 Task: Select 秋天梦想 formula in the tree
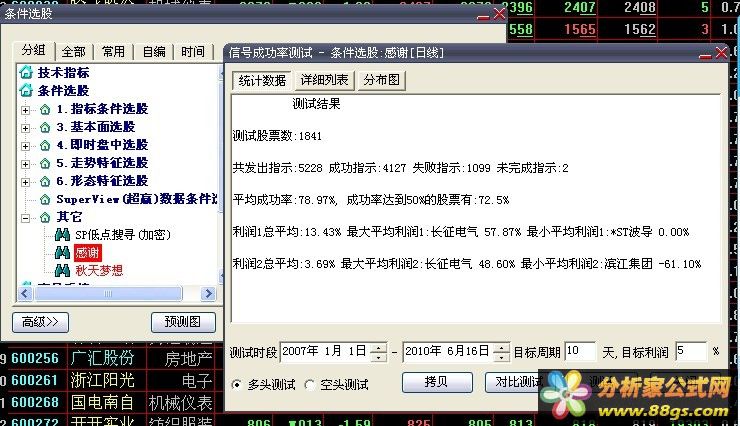[x=99, y=270]
